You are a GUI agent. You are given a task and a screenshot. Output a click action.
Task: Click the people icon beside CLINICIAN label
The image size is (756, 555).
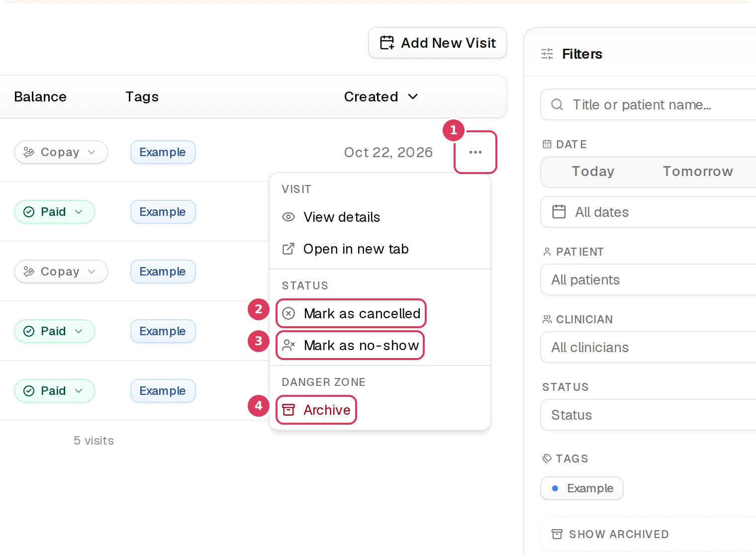point(547,319)
